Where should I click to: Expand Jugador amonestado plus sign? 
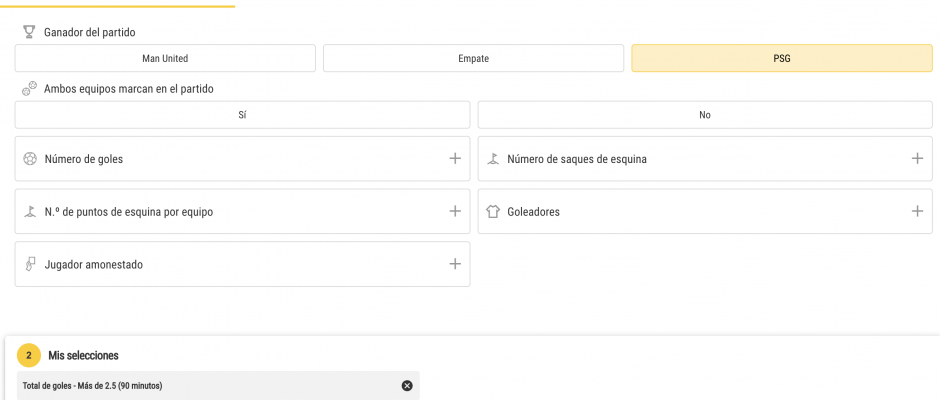point(455,264)
